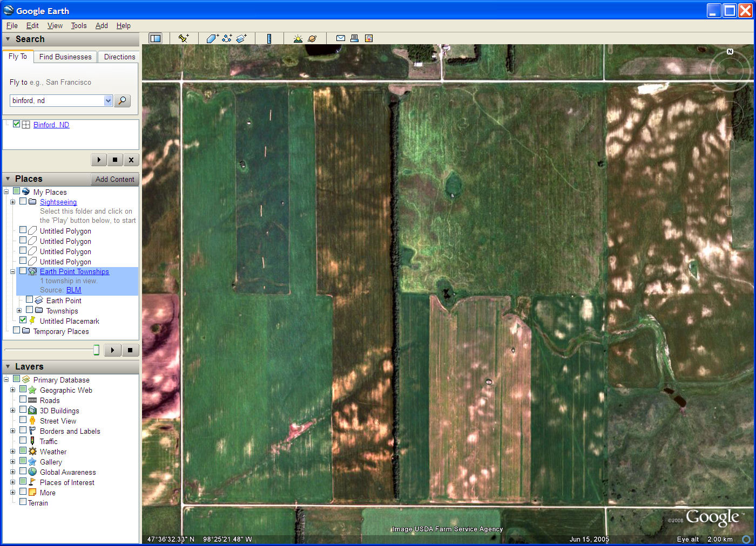Image resolution: width=756 pixels, height=546 pixels.
Task: Stop search results playback in Search panel
Action: [x=115, y=160]
